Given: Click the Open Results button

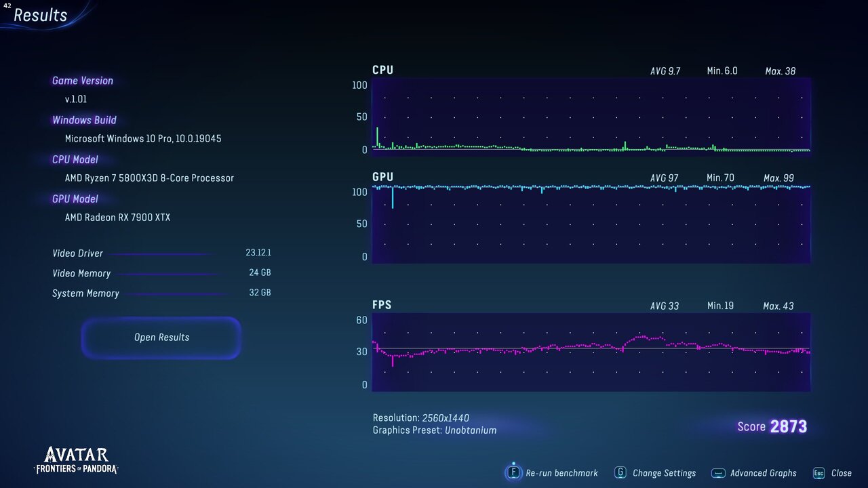Looking at the screenshot, I should coord(161,338).
